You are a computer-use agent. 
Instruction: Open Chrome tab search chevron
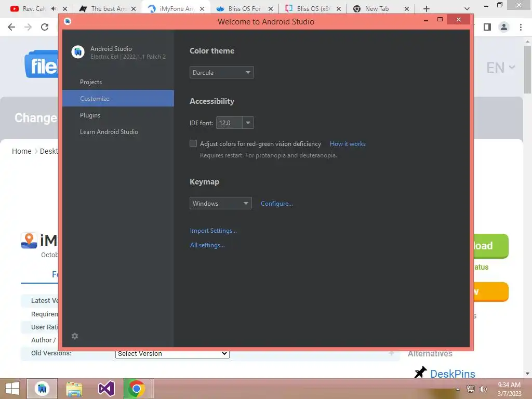467,9
